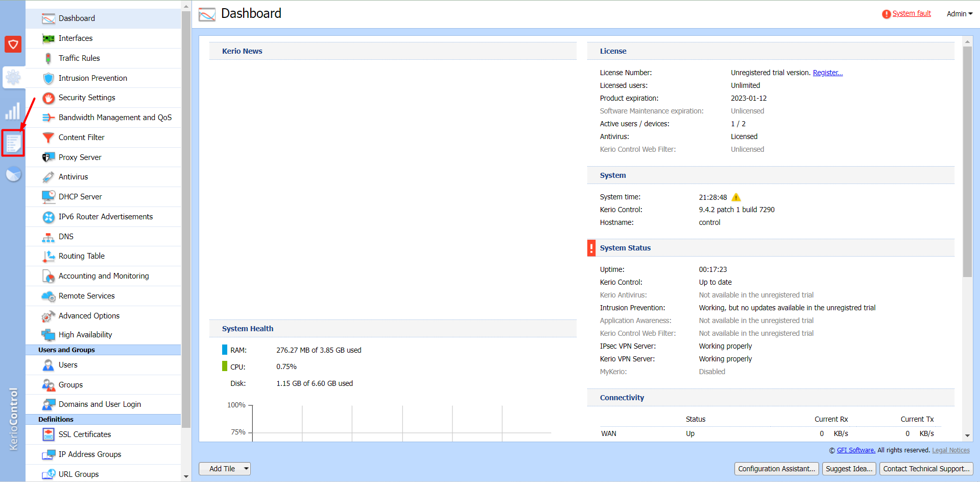Open the Content Filter page
The width and height of the screenshot is (980, 482).
(103, 137)
